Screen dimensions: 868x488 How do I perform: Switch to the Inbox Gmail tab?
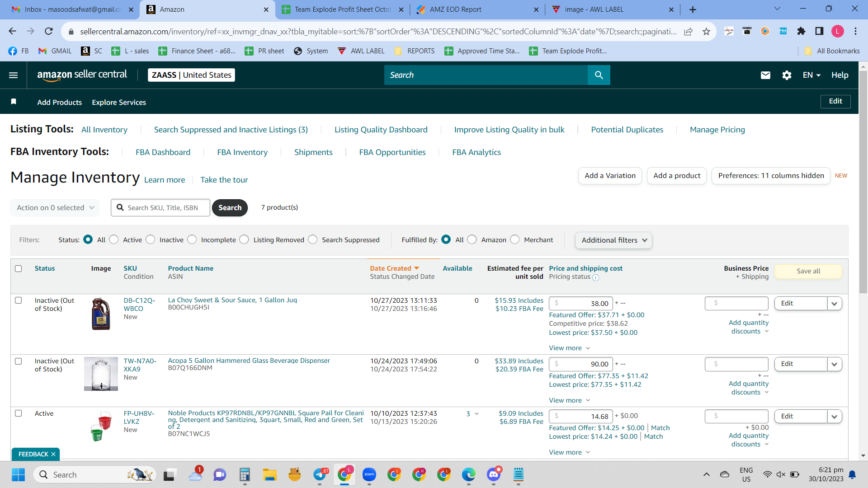coord(72,9)
